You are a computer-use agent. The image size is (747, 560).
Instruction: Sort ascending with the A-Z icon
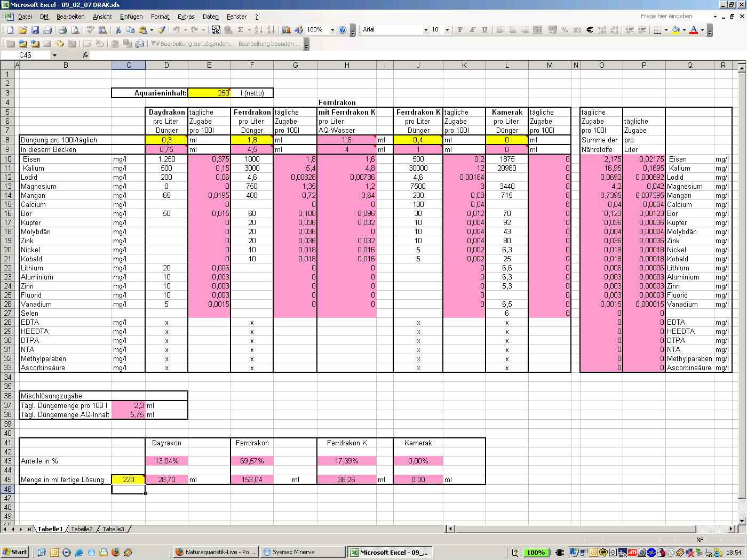click(x=258, y=30)
